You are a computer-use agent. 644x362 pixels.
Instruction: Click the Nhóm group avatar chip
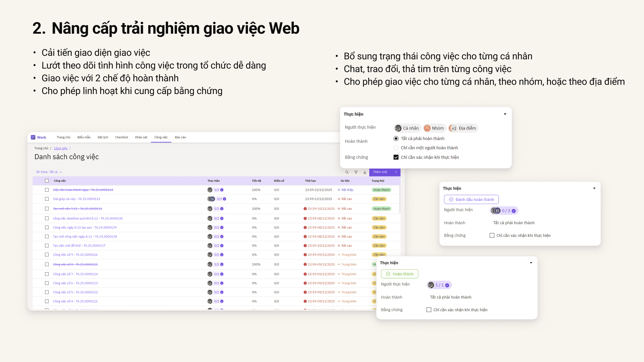tap(434, 128)
